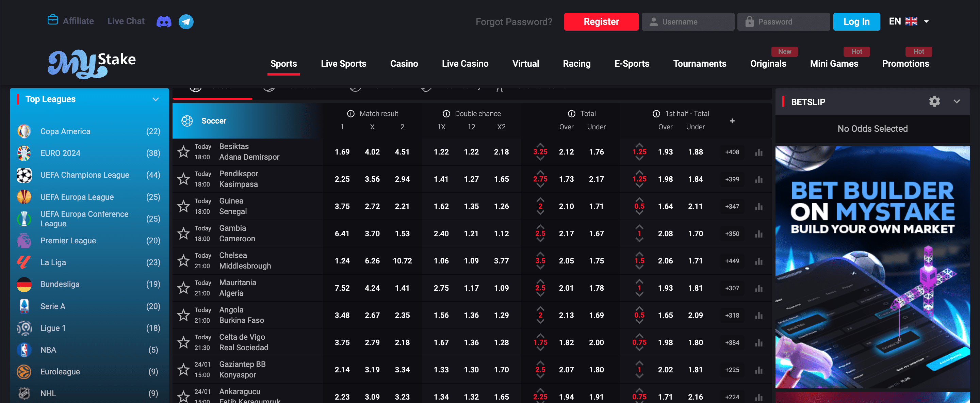The image size is (980, 403).
Task: Click Total info icon
Action: pyautogui.click(x=571, y=113)
